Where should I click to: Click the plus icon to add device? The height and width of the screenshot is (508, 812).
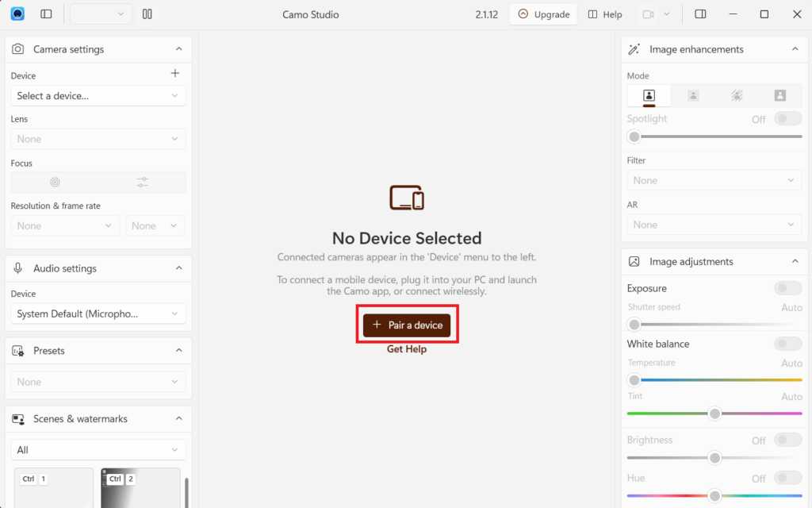(175, 73)
